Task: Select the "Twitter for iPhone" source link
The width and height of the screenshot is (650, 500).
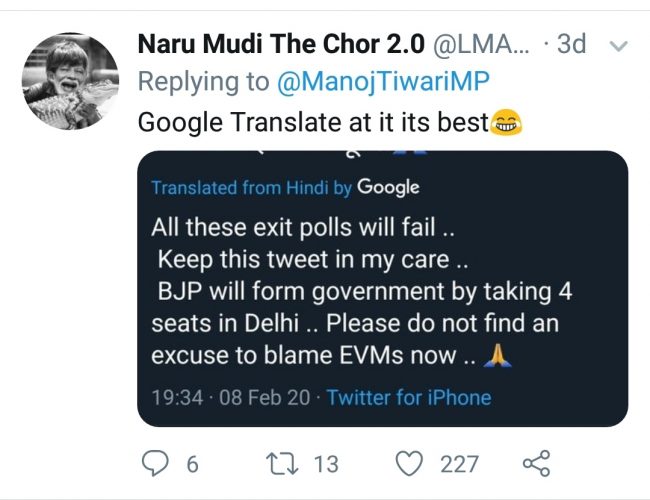Action: coord(408,397)
